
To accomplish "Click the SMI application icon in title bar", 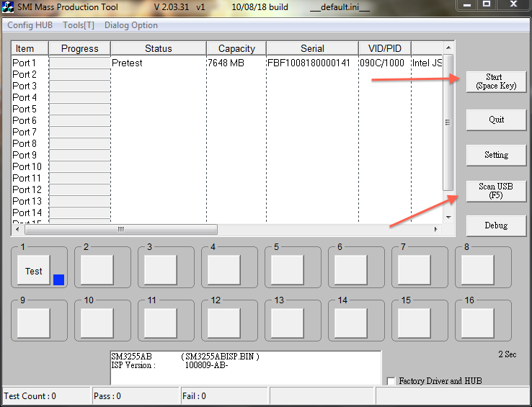I will 9,7.
